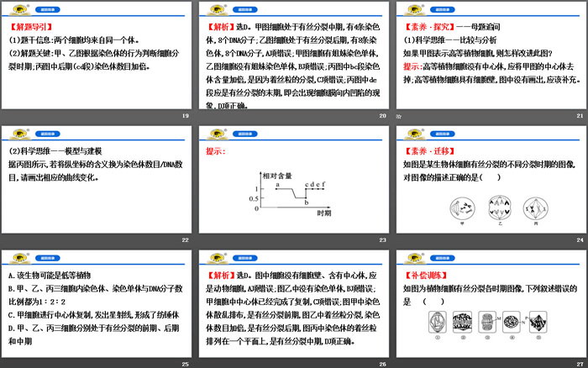Click the blue pill button on slide 26
The image size is (588, 368).
point(245,258)
